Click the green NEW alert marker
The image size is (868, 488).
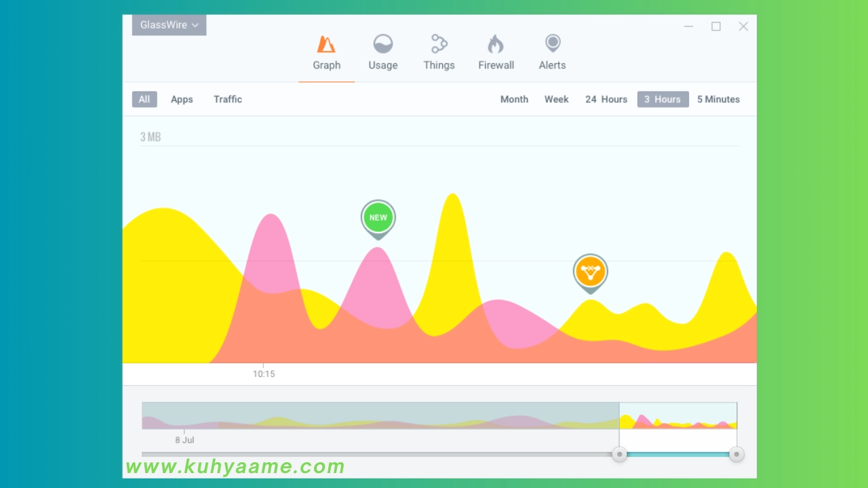pyautogui.click(x=378, y=219)
